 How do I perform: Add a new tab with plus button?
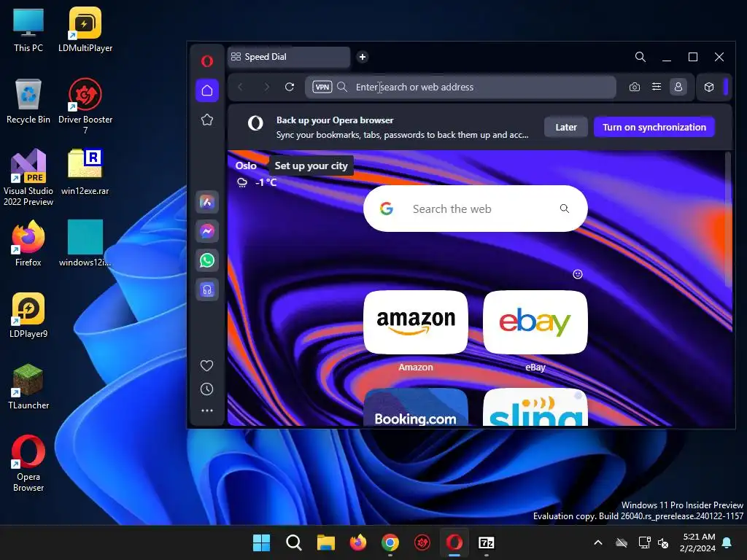pos(363,57)
